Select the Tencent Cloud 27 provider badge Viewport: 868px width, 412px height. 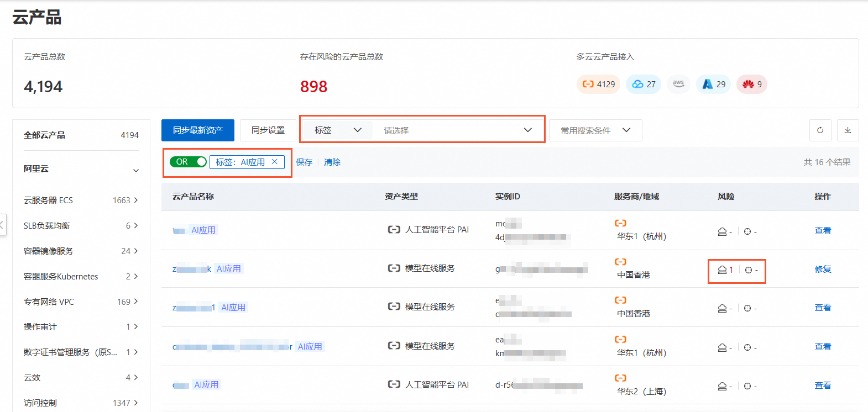[644, 84]
